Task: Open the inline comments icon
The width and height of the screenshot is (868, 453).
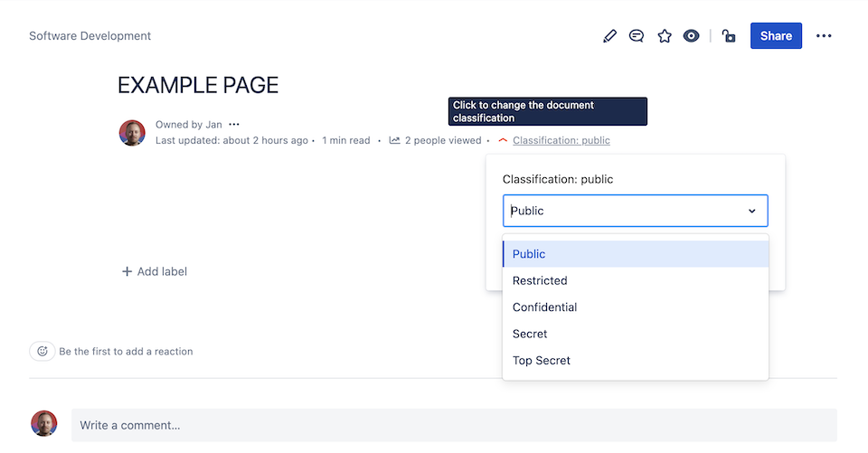Action: [x=637, y=36]
